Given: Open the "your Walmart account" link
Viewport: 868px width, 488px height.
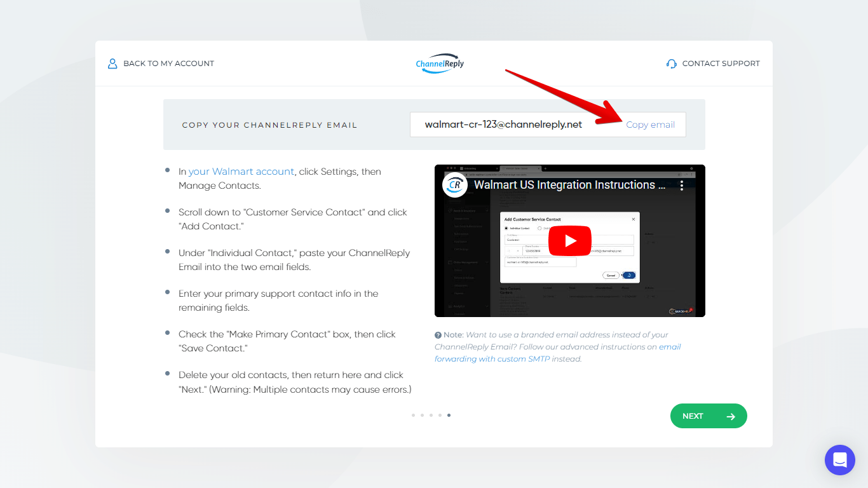Looking at the screenshot, I should click(x=240, y=171).
